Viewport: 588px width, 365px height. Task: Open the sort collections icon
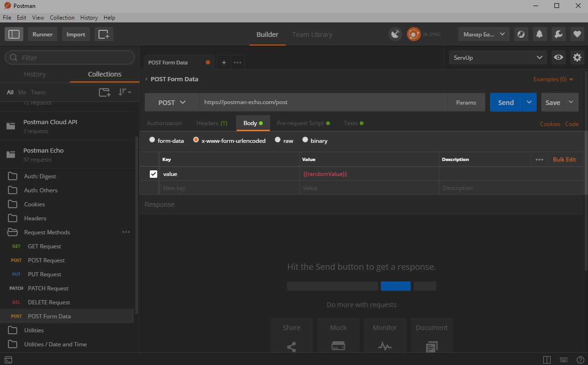point(124,92)
